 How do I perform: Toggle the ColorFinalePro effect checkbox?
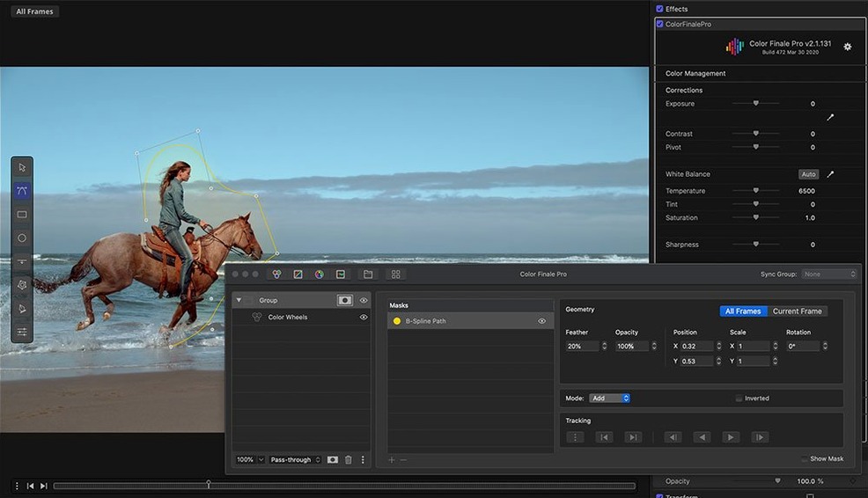[659, 24]
